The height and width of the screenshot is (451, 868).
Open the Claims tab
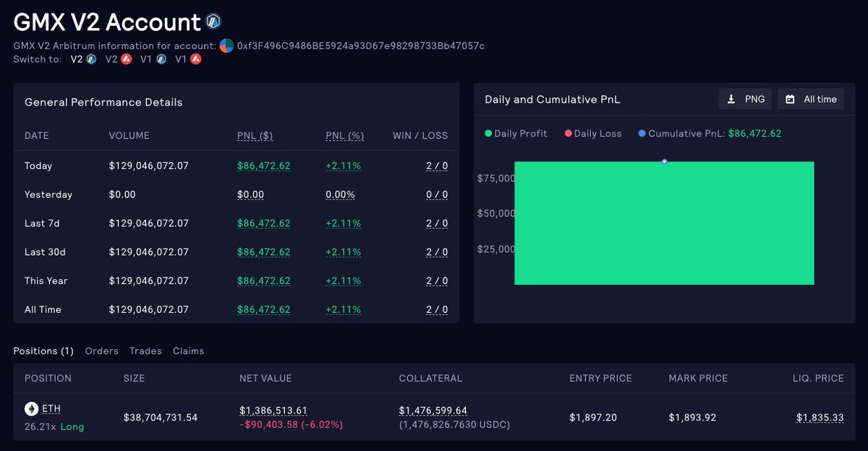click(x=188, y=351)
